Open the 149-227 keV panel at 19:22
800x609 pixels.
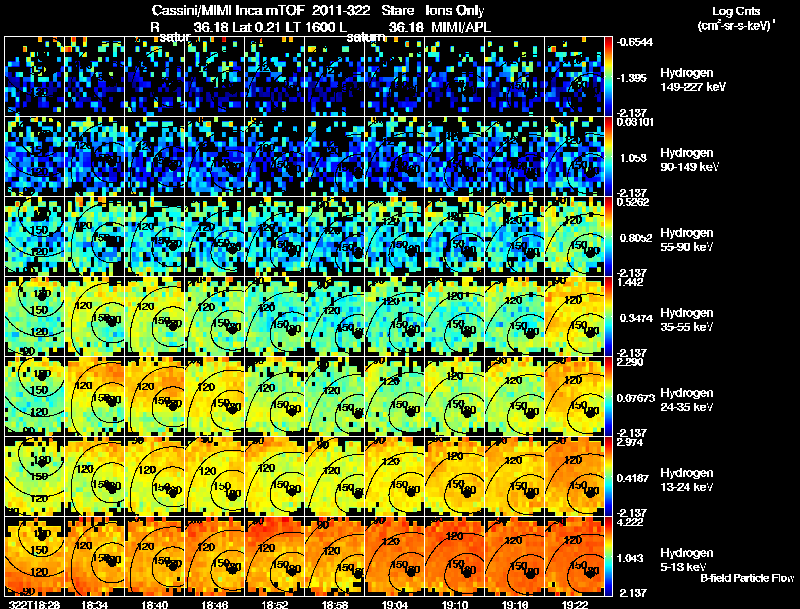[574, 77]
